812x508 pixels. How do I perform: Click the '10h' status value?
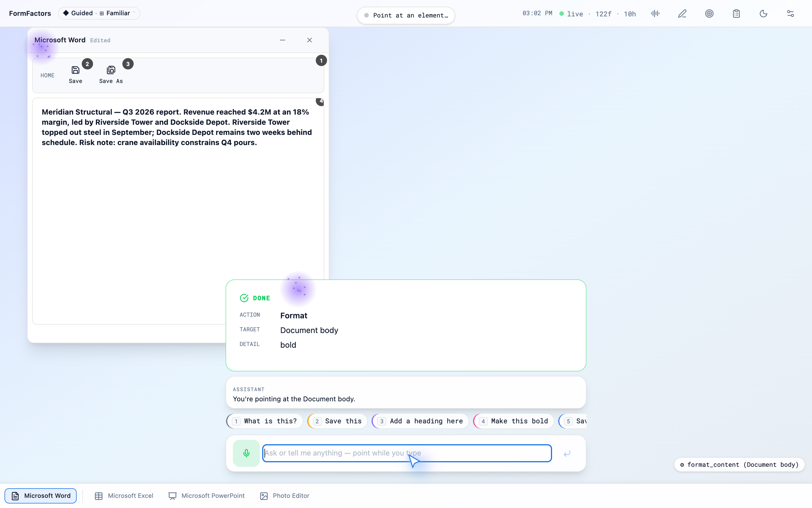[630, 14]
